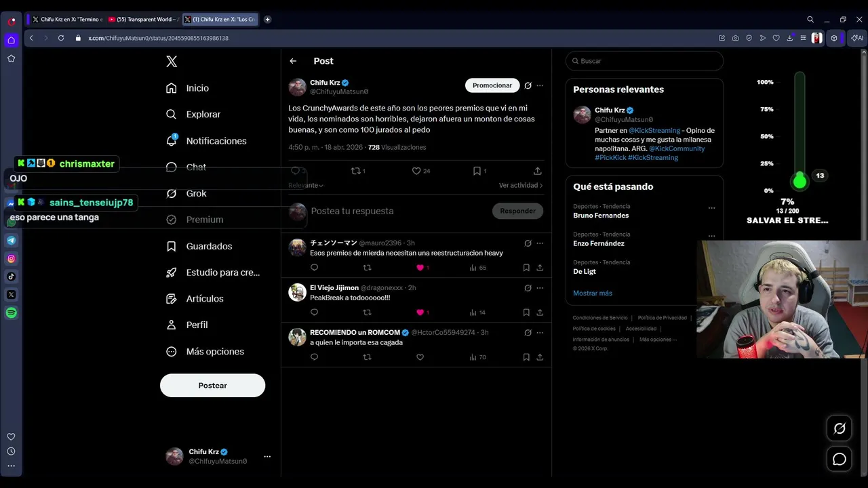
Task: Click the green stream goal progress bar
Action: pos(800,130)
